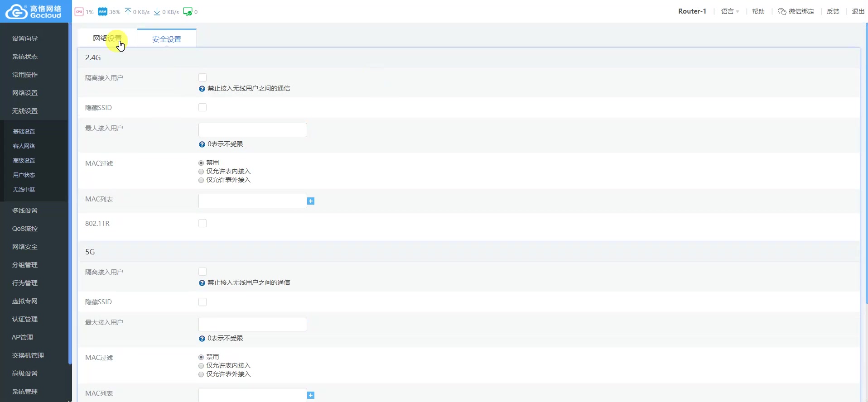This screenshot has width=868, height=402.
Task: Click help icon beside 2.4G 禁止接入无线用户之间的通信
Action: 202,89
